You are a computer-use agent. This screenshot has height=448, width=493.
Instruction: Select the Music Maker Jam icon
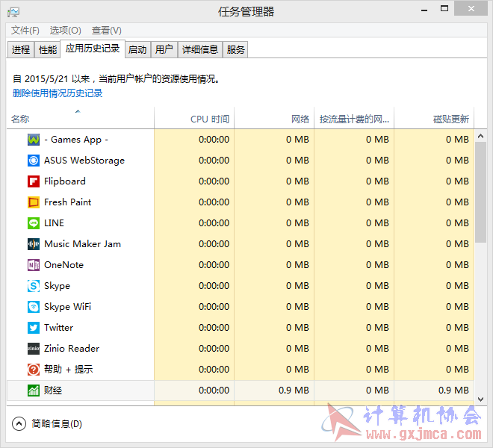(34, 244)
